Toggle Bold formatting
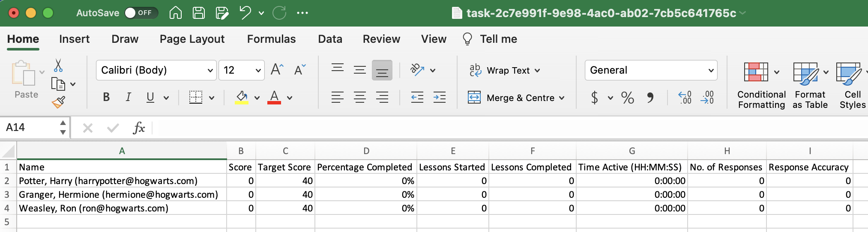Viewport: 868px width, 232px height. (106, 98)
